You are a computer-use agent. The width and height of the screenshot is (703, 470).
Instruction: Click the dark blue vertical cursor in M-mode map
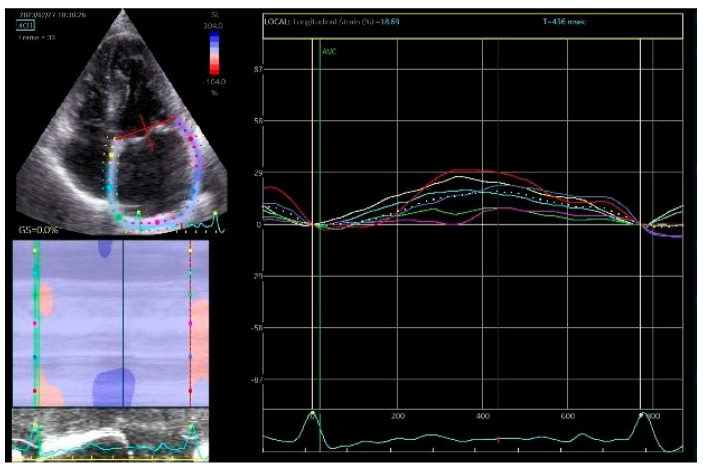click(123, 324)
